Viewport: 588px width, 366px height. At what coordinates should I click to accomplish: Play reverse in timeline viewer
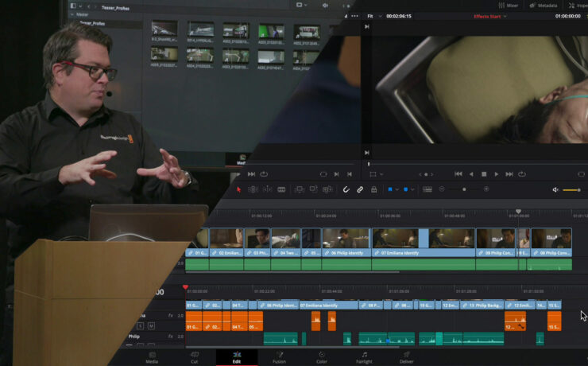click(471, 174)
